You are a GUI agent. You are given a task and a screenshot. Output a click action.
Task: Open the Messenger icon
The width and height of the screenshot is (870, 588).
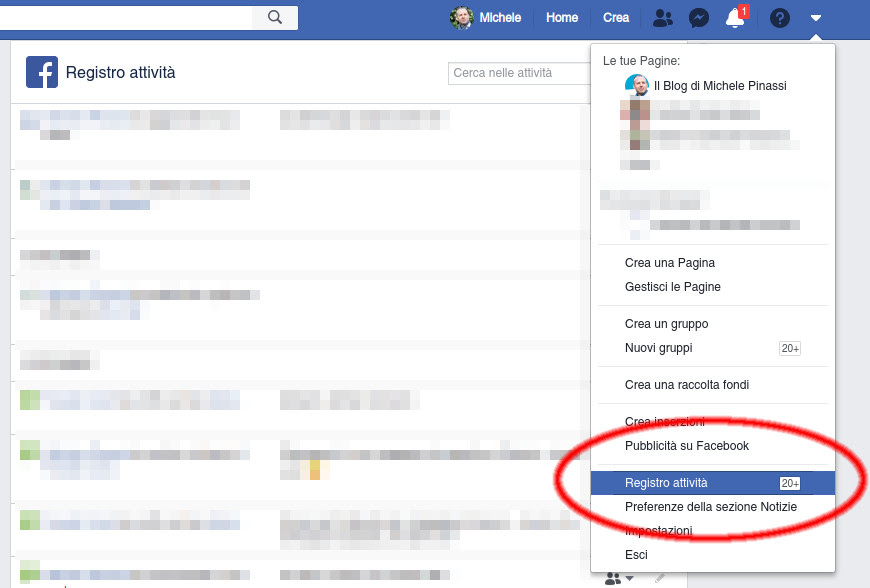[699, 18]
